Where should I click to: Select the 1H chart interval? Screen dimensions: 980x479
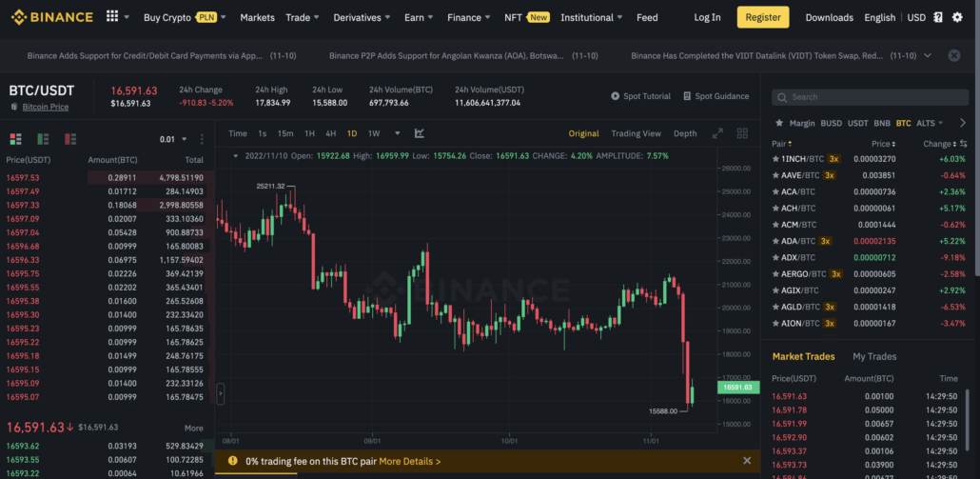tap(309, 133)
